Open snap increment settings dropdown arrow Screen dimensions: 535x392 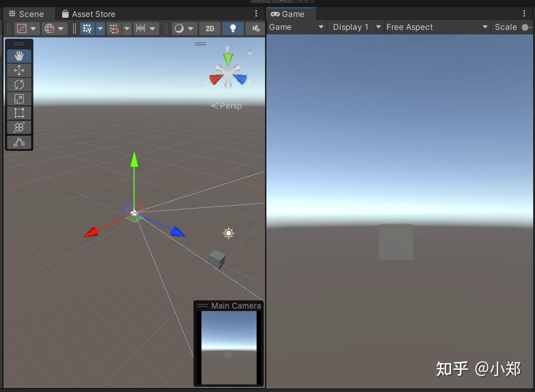(153, 29)
